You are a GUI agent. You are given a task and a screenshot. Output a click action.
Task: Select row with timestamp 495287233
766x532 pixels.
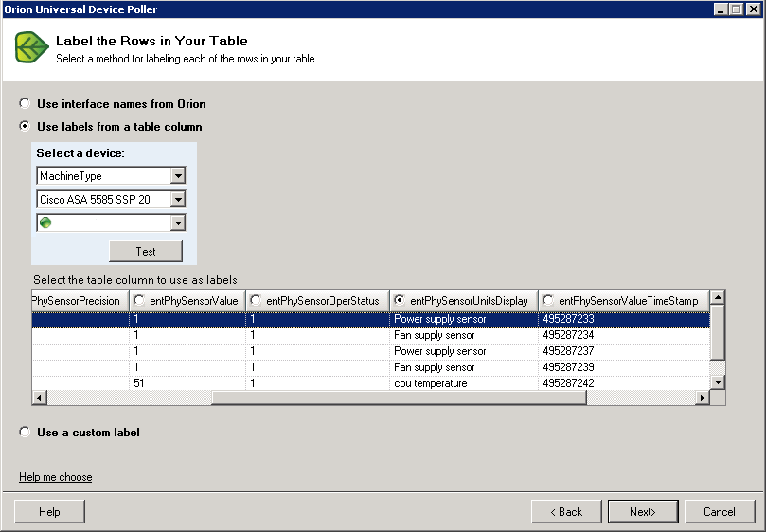(371, 319)
